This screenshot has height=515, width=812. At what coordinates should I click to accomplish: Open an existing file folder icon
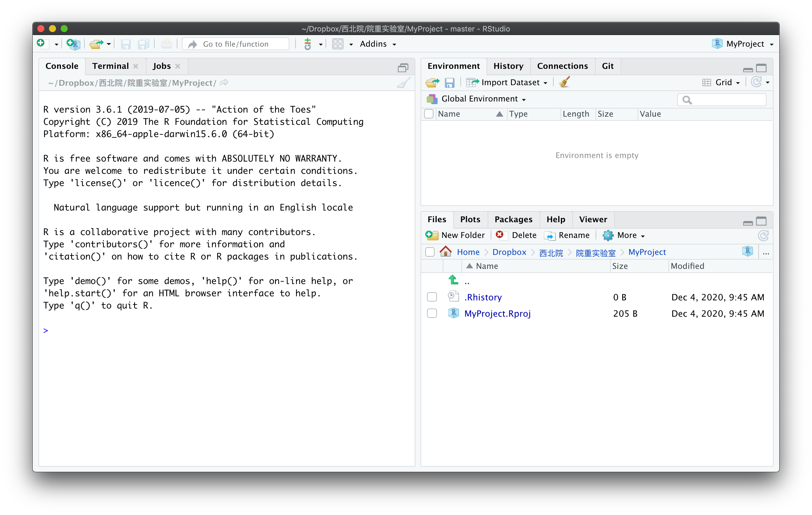click(x=97, y=44)
